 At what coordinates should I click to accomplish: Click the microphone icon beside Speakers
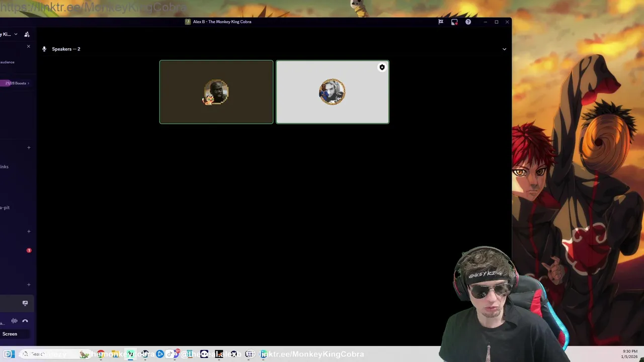(x=44, y=49)
